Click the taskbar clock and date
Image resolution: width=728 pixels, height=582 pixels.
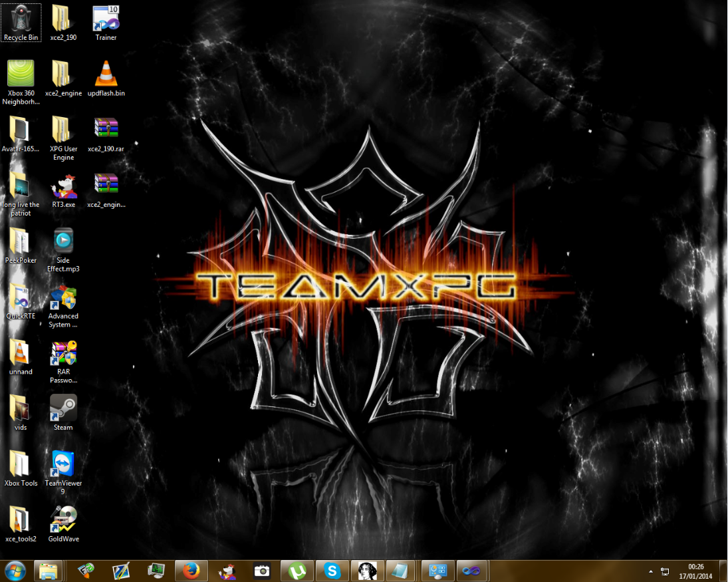[695, 571]
